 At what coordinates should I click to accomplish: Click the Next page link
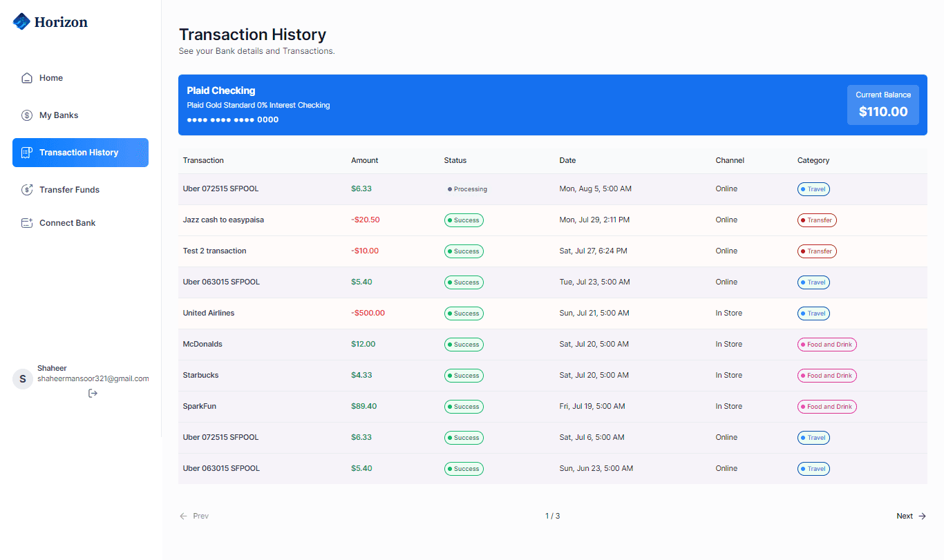point(905,516)
